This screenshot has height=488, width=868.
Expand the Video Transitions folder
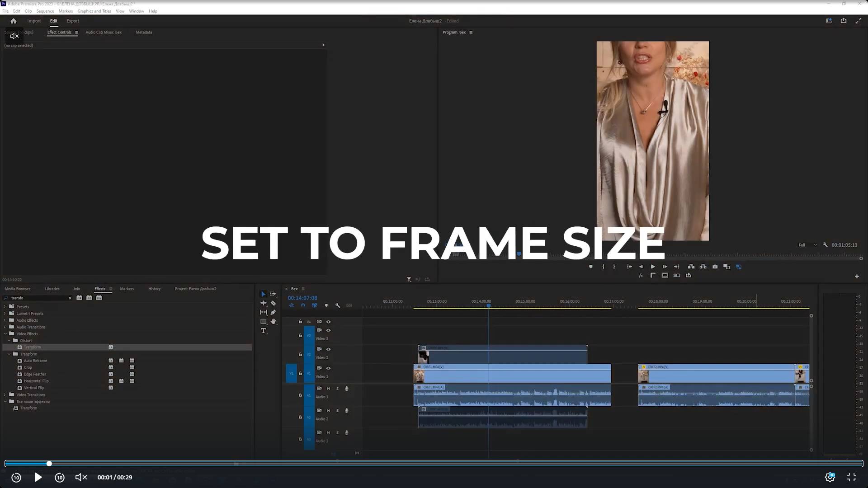coord(5,395)
